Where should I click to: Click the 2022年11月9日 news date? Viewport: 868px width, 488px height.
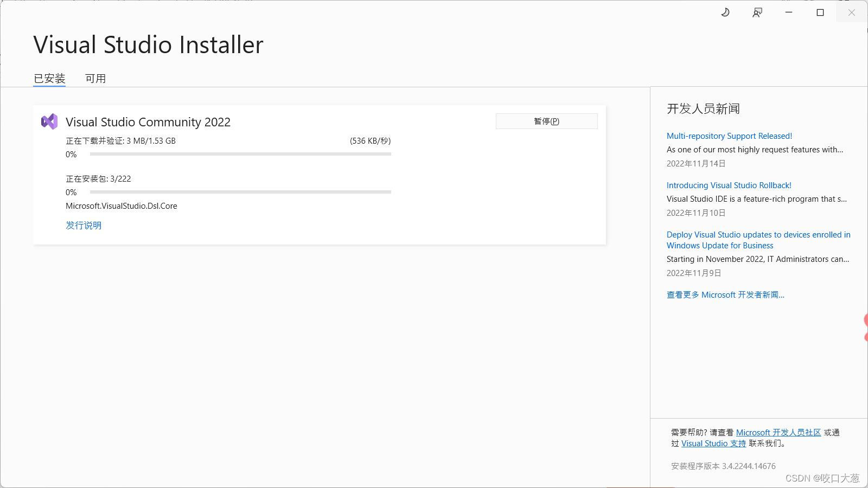(x=694, y=273)
